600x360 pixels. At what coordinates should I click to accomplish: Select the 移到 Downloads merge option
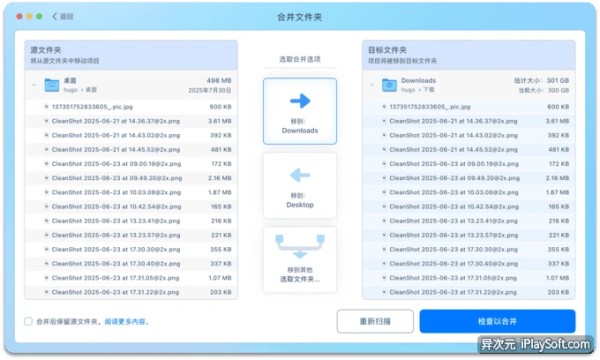pos(300,111)
